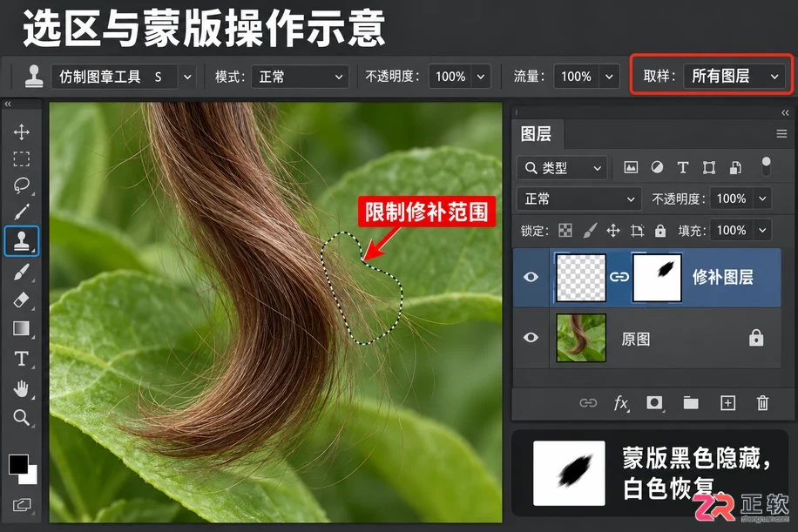This screenshot has height=532, width=798.
Task: Click the link layers icon at panel bottom
Action: click(588, 403)
